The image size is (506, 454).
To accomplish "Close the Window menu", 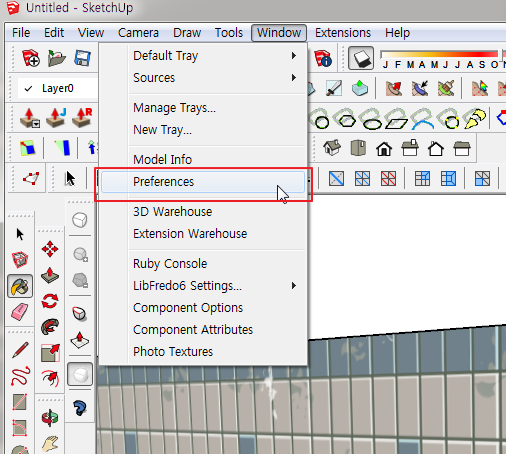I will point(279,33).
